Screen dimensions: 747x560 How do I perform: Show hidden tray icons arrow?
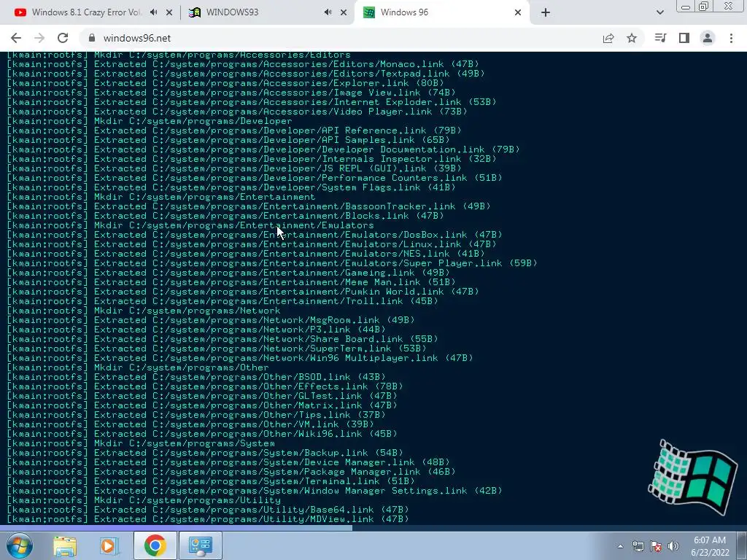[x=620, y=546]
